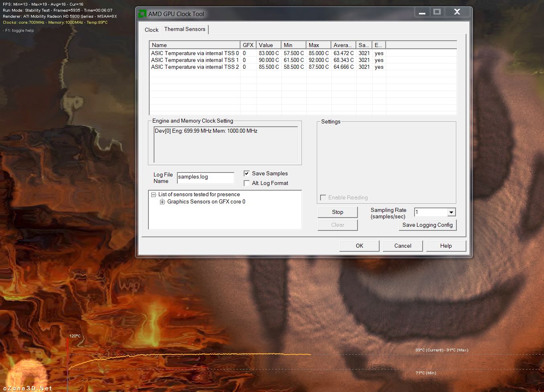
Task: Select the Thermal Sensors tab
Action: [185, 29]
